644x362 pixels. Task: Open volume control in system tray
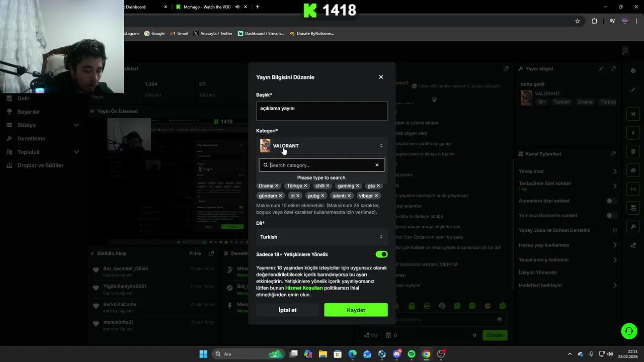tap(610, 354)
